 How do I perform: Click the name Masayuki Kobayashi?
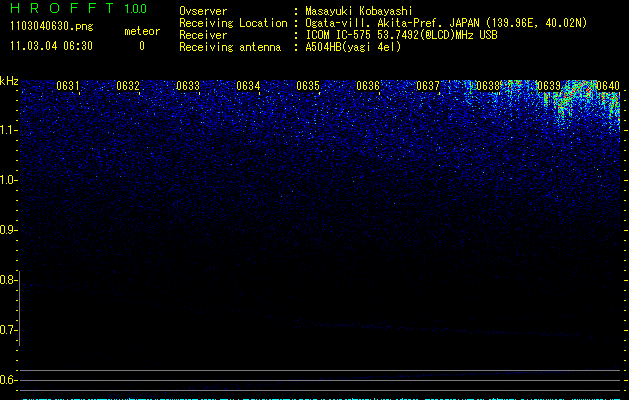(x=359, y=11)
